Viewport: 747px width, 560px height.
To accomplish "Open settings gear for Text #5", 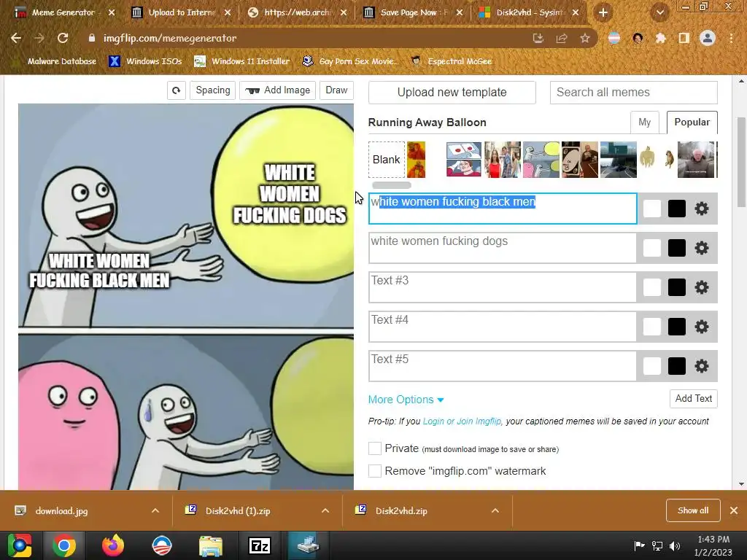I will 701,366.
